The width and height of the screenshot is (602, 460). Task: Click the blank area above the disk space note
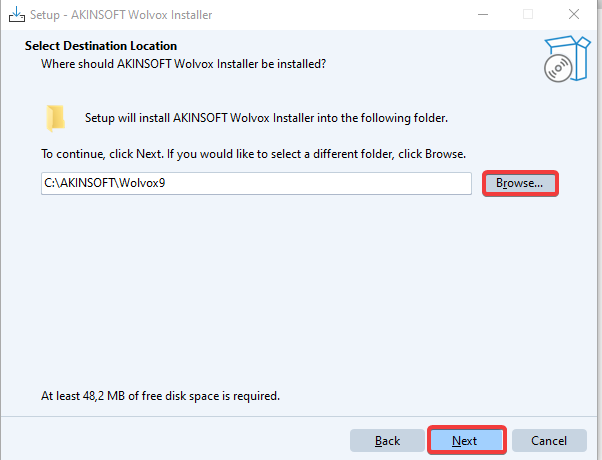(x=300, y=300)
